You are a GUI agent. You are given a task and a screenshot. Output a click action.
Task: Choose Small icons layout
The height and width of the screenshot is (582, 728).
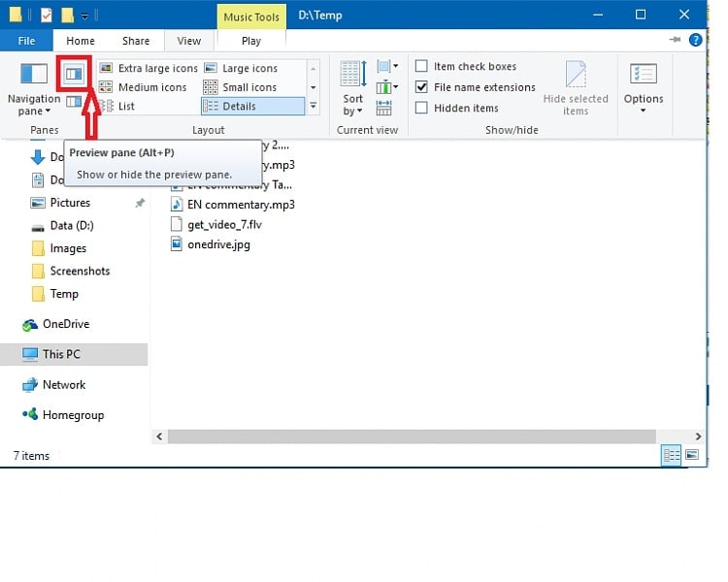(240, 87)
